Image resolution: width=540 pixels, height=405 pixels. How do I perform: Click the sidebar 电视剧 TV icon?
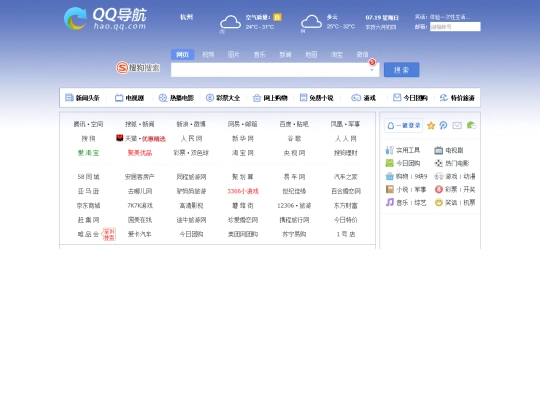coord(438,150)
